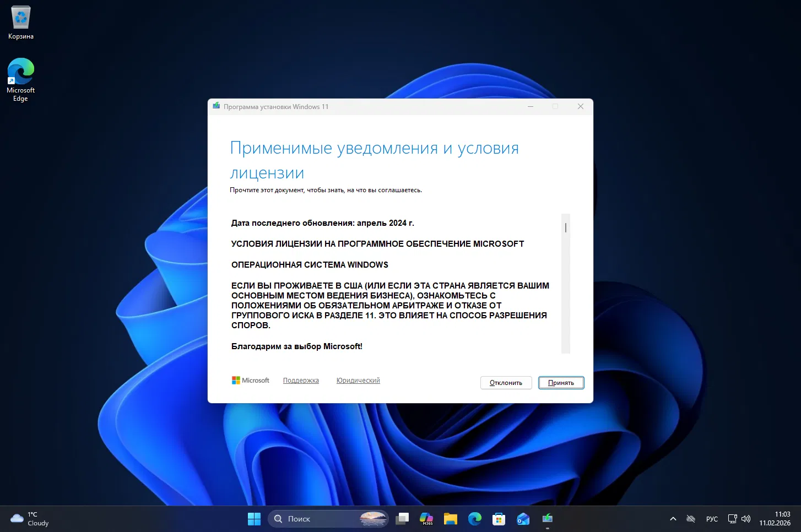Open network settings from the tray
801x532 pixels.
(x=732, y=519)
